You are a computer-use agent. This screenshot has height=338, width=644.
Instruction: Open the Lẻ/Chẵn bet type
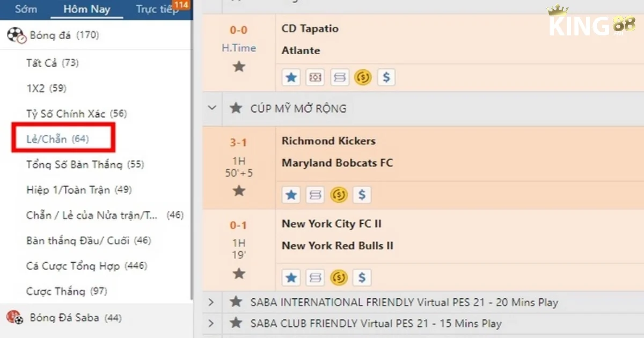click(57, 139)
